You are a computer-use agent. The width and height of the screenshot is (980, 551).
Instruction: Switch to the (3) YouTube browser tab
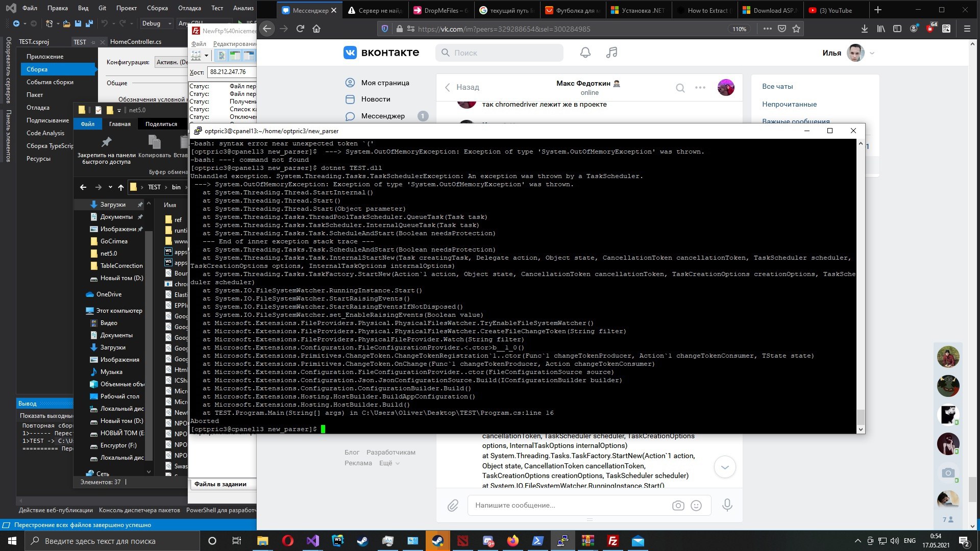point(836,10)
